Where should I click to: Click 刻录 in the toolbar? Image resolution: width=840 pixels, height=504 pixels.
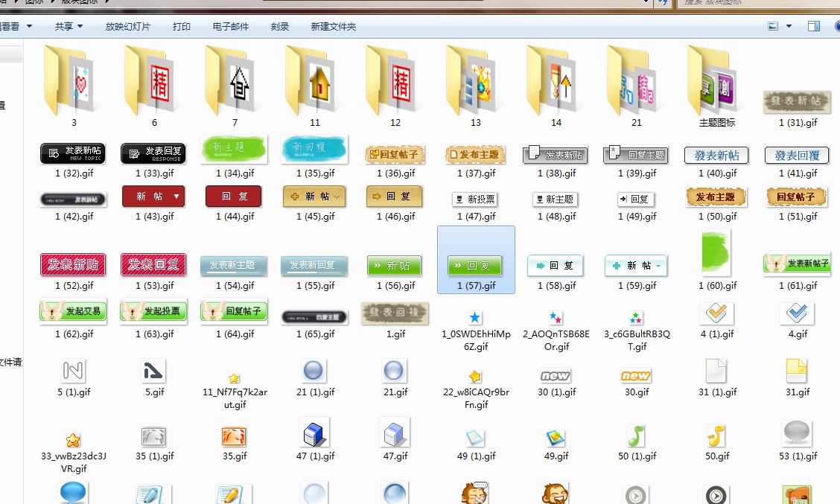tap(280, 26)
